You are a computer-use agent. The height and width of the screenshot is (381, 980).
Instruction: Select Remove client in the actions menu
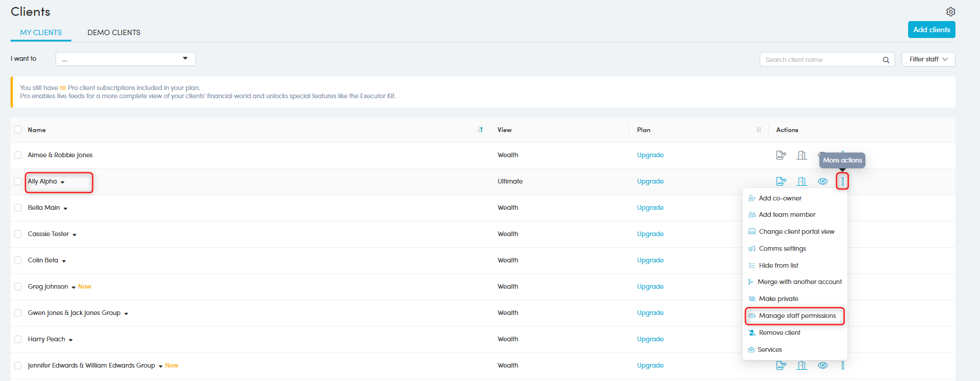[x=780, y=332]
